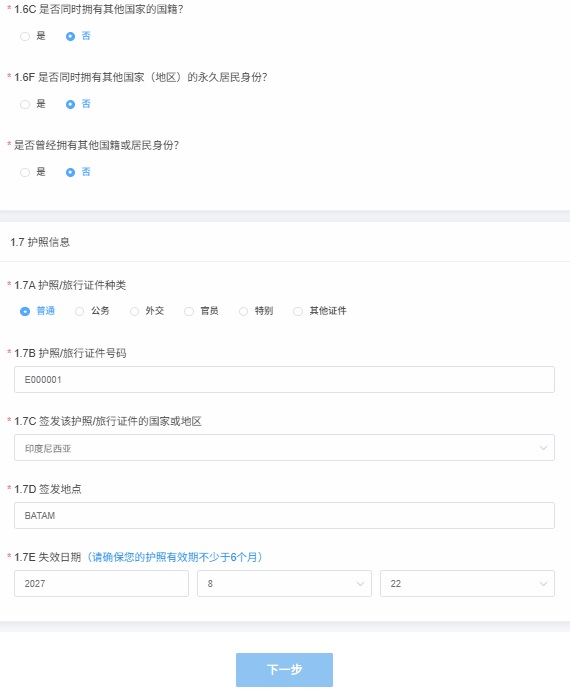Click the passport number field containing E000001
The height and width of the screenshot is (690, 570).
pos(284,379)
